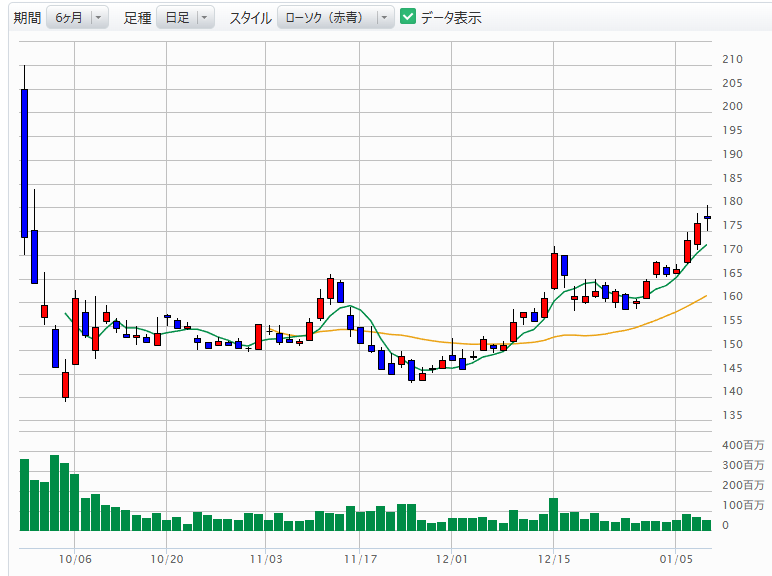Click the 210 price label on the axis
The width and height of the screenshot is (772, 576).
(x=732, y=59)
